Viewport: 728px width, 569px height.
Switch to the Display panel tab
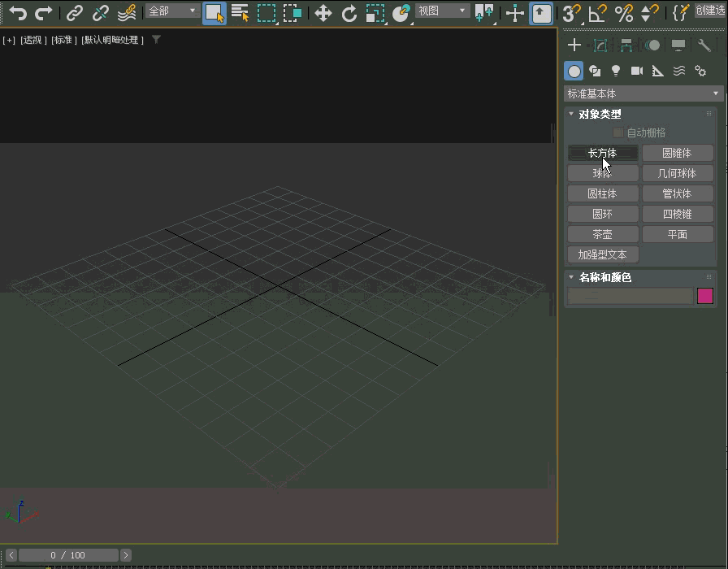[678, 45]
